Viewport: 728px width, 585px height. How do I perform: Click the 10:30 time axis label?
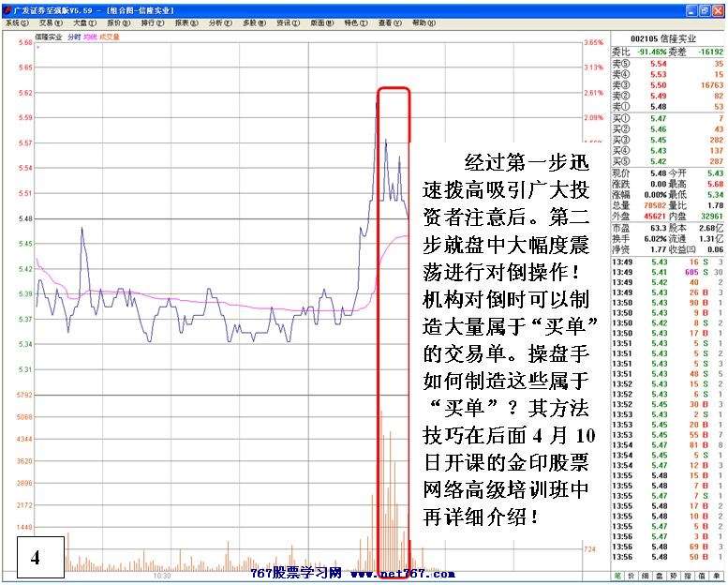(x=161, y=576)
